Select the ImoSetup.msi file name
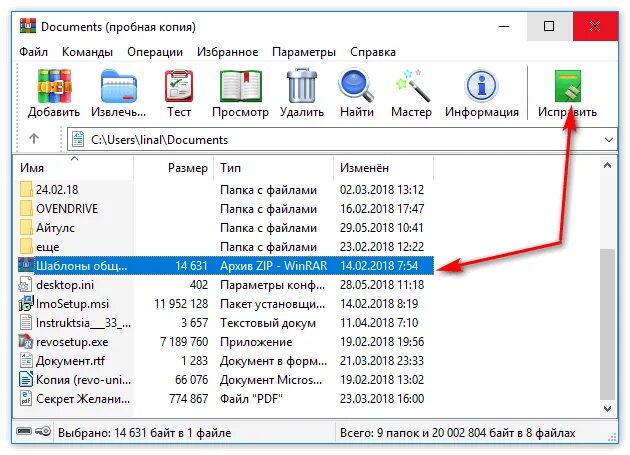The height and width of the screenshot is (455, 630). point(72,303)
